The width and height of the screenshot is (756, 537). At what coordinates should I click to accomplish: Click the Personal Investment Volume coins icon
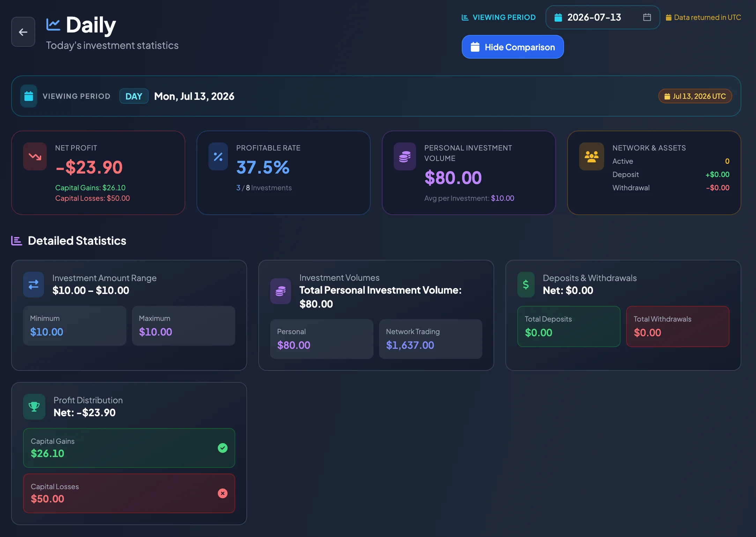coord(405,156)
